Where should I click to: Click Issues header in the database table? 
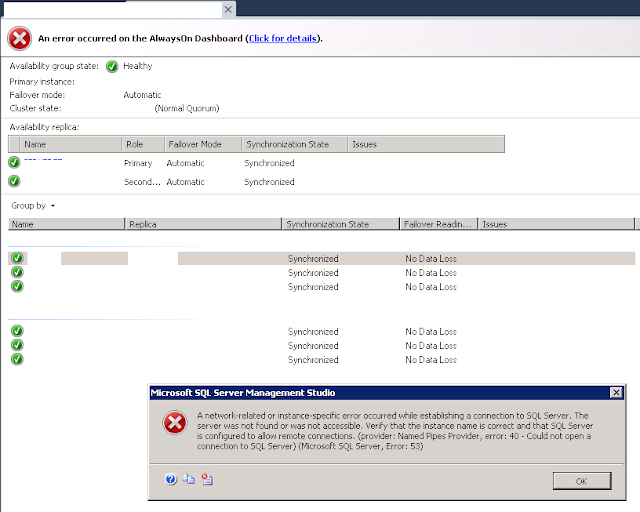click(x=556, y=224)
